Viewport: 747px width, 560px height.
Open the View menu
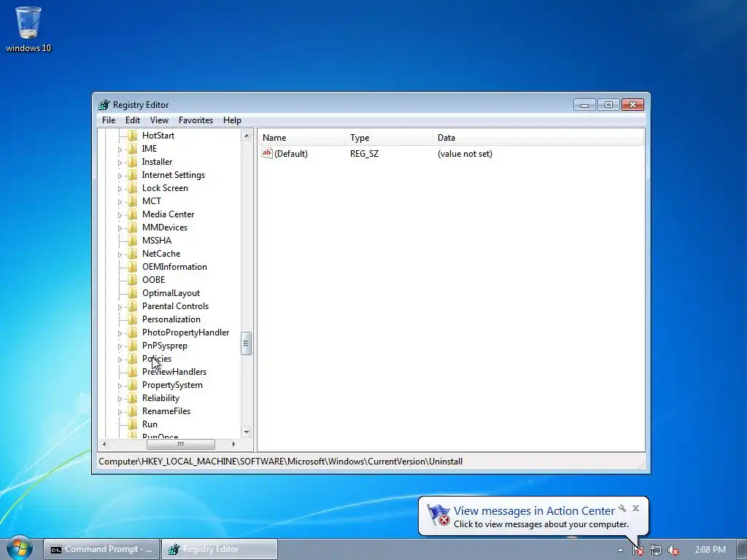(159, 120)
